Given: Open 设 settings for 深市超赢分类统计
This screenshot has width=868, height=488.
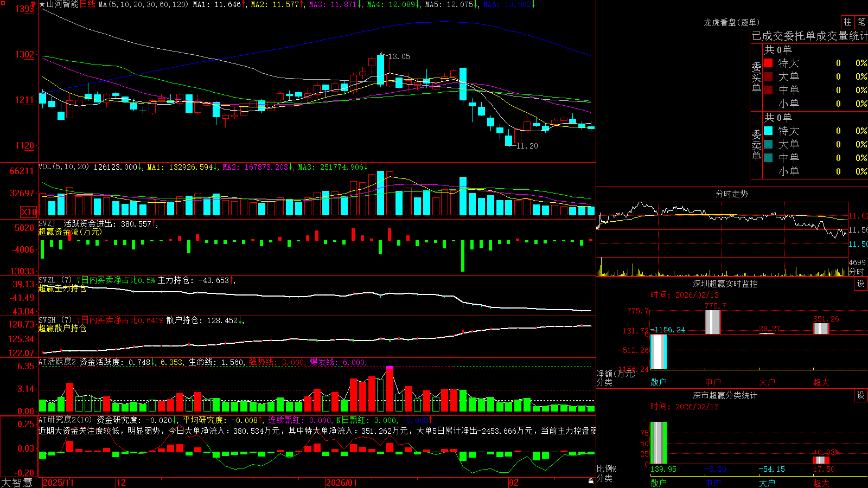Looking at the screenshot, I should (x=861, y=395).
